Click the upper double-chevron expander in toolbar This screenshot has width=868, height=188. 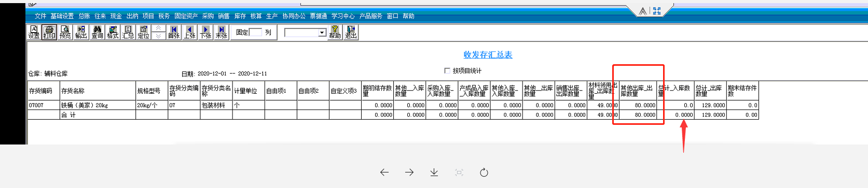(159, 28)
